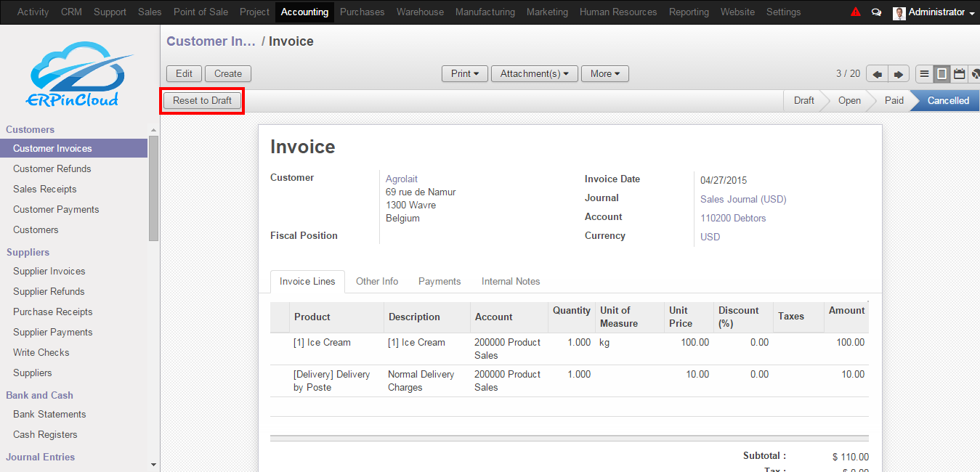Switch to graph view icon
Image resolution: width=980 pixels, height=472 pixels.
point(974,74)
